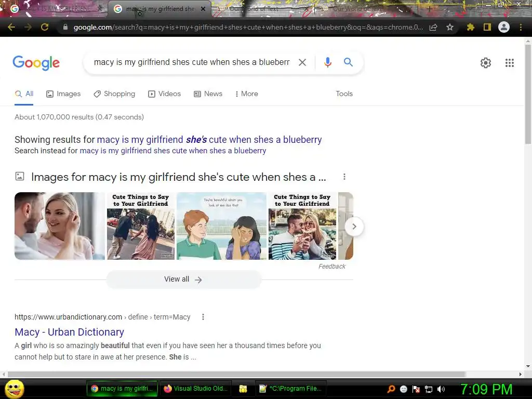This screenshot has width=532, height=399.
Task: Click the scroll down arrow
Action: [x=528, y=366]
